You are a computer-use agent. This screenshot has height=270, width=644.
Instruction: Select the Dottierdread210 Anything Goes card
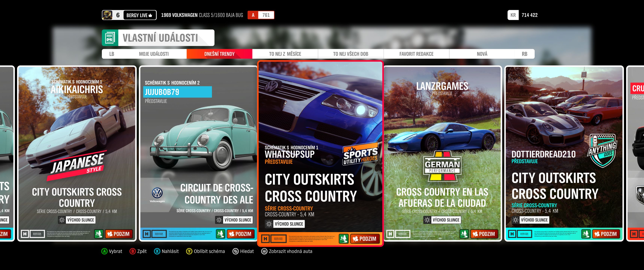click(x=564, y=154)
